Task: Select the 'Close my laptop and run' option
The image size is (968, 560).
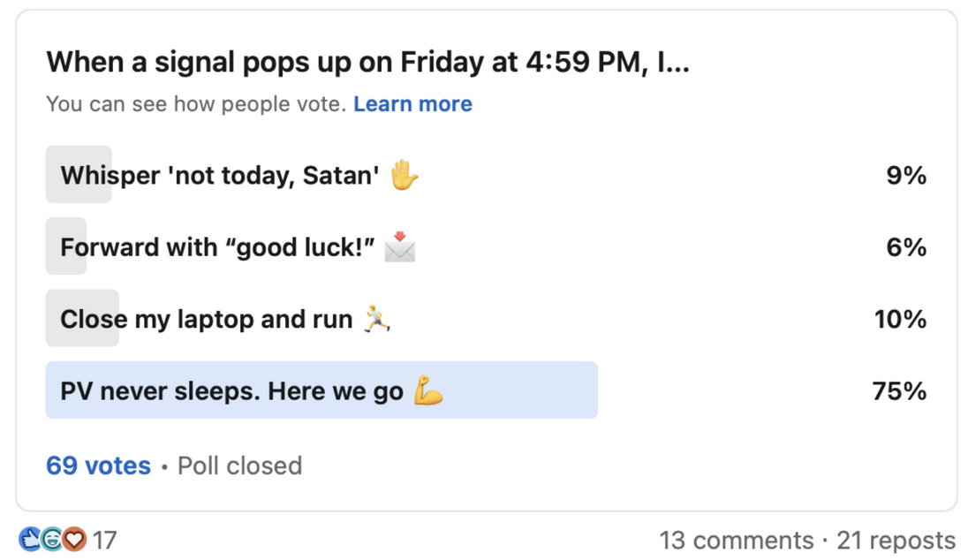Action: point(206,318)
